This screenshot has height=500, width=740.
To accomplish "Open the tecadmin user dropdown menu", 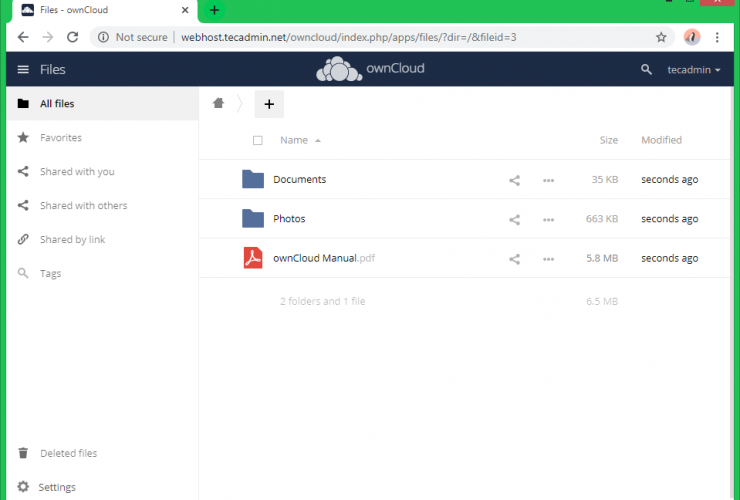I will (x=694, y=70).
